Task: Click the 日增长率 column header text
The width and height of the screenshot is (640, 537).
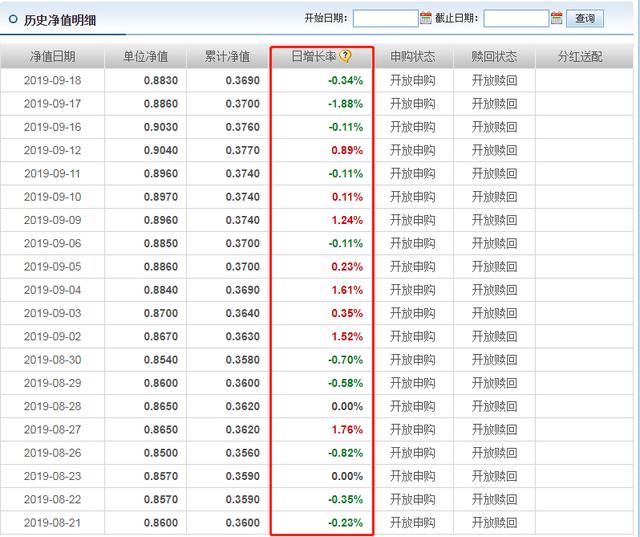Action: pos(314,56)
